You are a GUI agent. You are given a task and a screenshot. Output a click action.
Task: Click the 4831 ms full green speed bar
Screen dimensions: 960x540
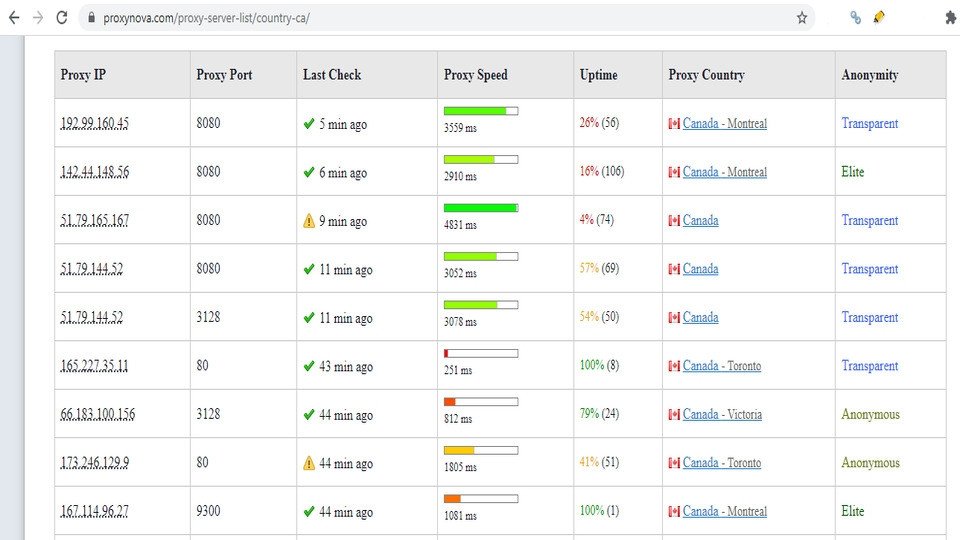point(480,207)
